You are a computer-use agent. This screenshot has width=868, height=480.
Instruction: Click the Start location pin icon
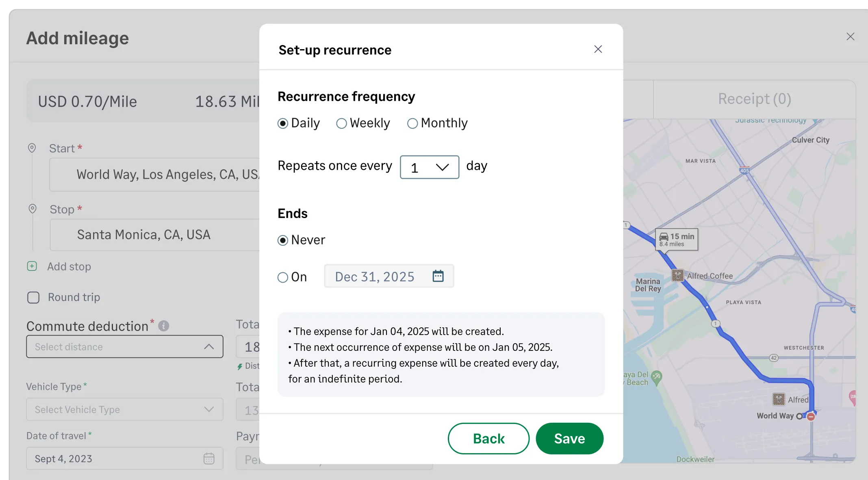33,148
